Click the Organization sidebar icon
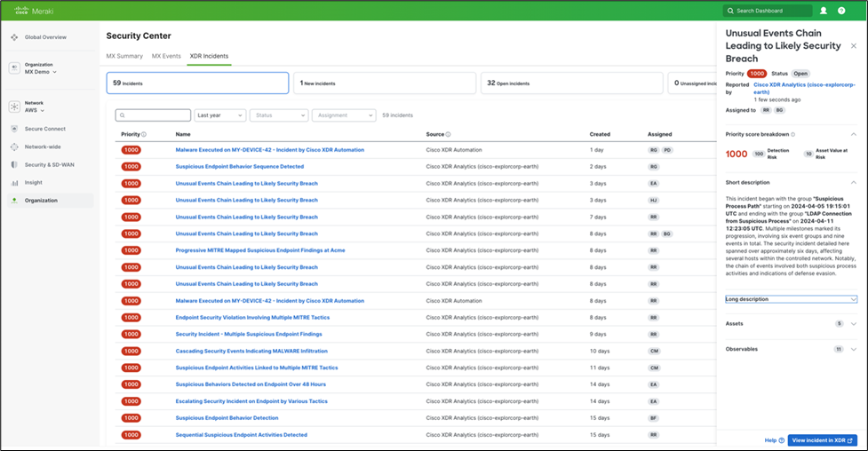The width and height of the screenshot is (868, 451). coord(14,201)
